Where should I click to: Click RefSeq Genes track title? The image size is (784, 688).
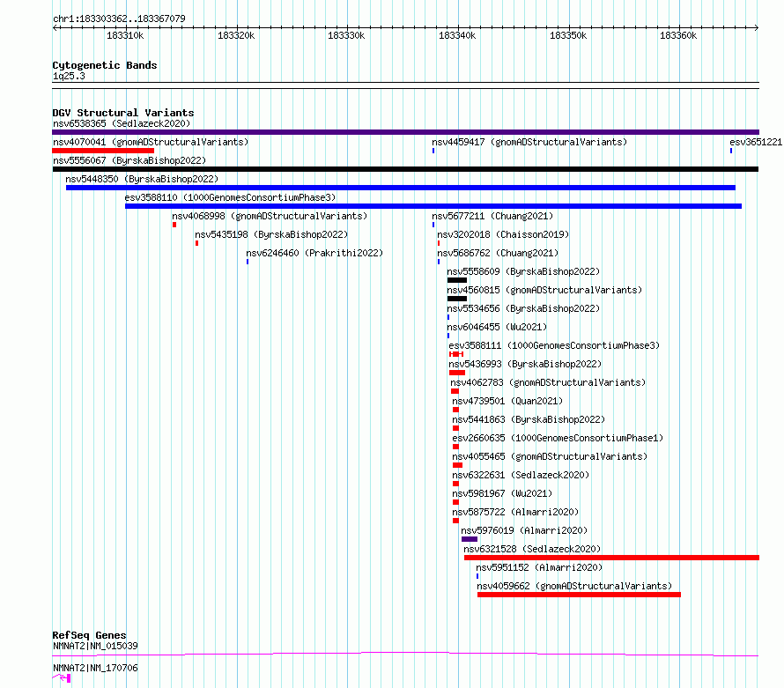tap(89, 635)
